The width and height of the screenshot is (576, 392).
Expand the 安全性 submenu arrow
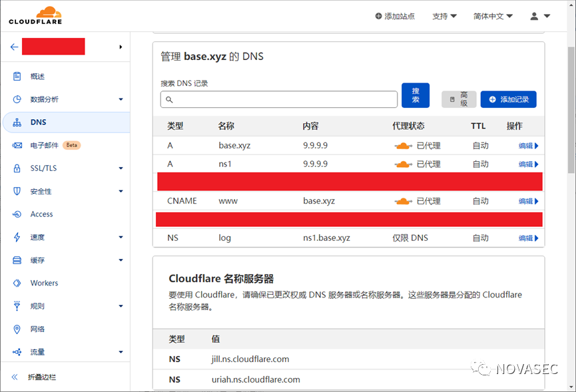[121, 191]
